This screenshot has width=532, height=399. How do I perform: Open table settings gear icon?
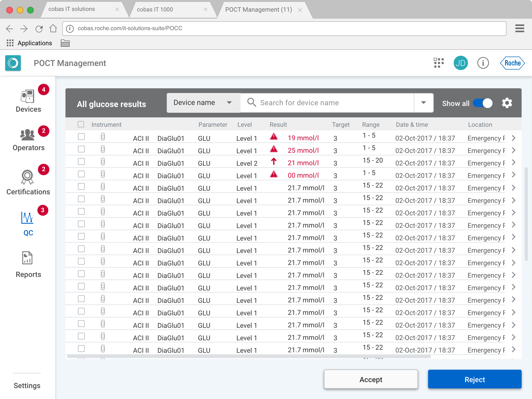(507, 103)
